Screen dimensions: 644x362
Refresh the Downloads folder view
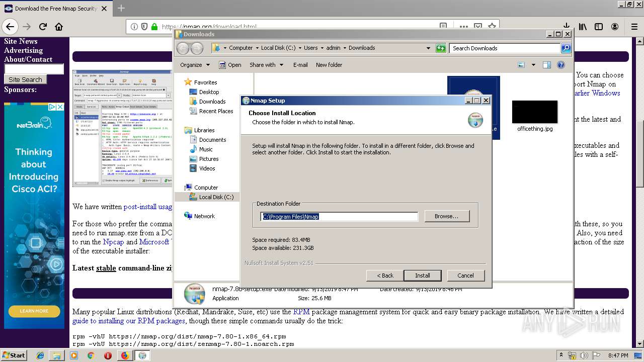coord(441,48)
